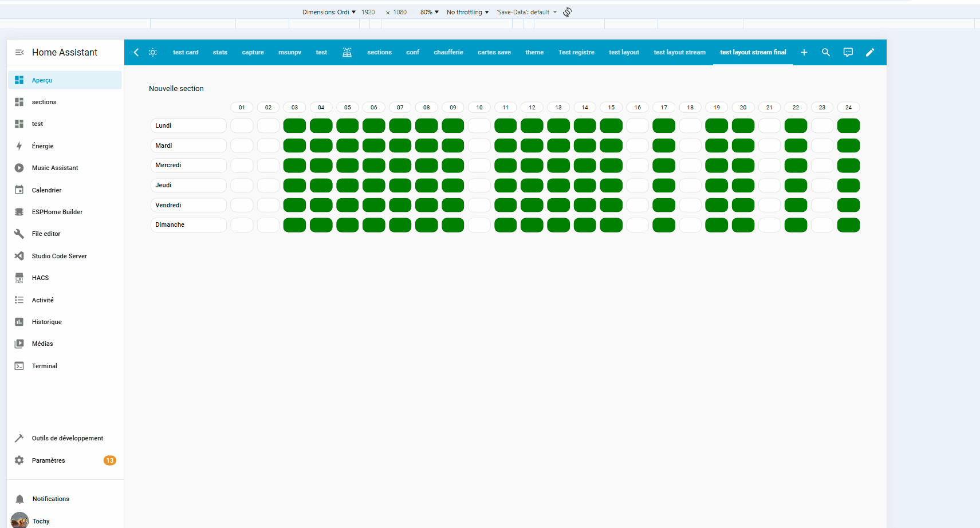Click the hour 05 column header
This screenshot has height=528, width=980.
point(348,108)
